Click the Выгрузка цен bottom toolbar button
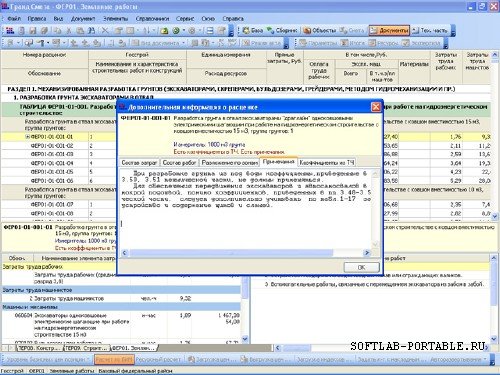 point(265,360)
